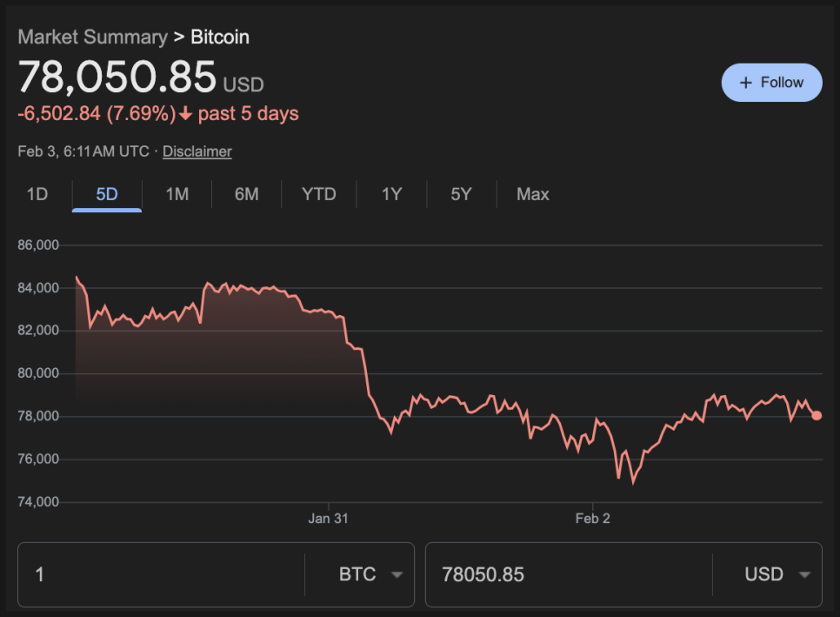Screen dimensions: 840x617
Task: Click the Jan 31 date on chart axis
Action: pos(328,519)
